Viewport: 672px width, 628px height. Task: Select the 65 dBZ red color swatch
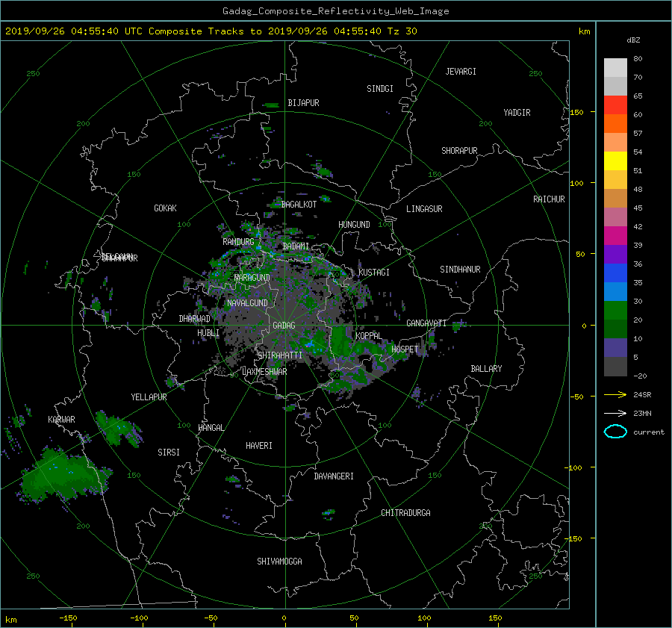point(615,105)
